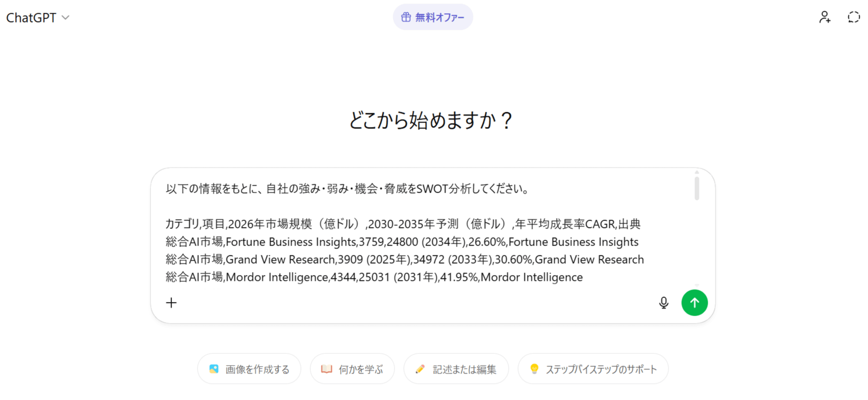Select the 画像を作成する suggestion label
This screenshot has width=868, height=400.
point(257,370)
